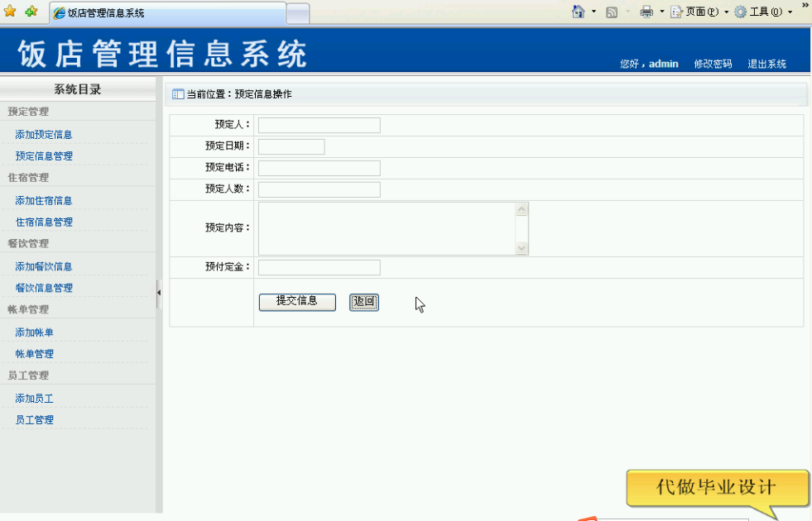Open 住宿信息管理 in sidebar
812x521 pixels.
pyautogui.click(x=44, y=222)
